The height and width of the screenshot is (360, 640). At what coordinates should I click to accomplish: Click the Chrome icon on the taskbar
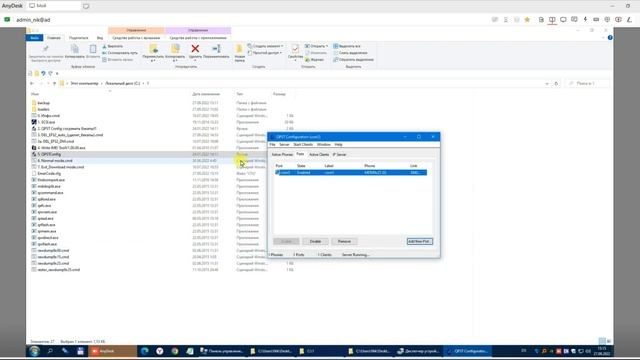point(175,351)
